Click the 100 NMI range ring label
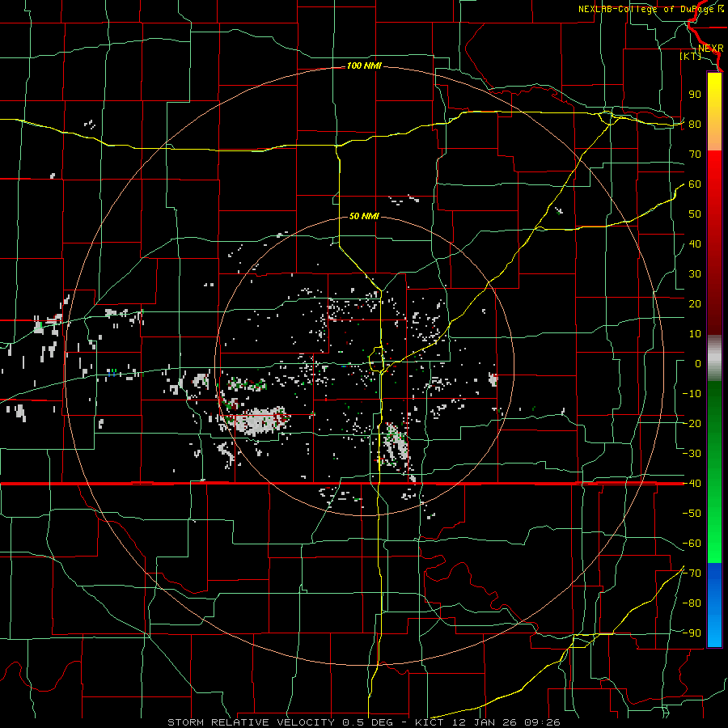This screenshot has width=728, height=728. (x=364, y=66)
